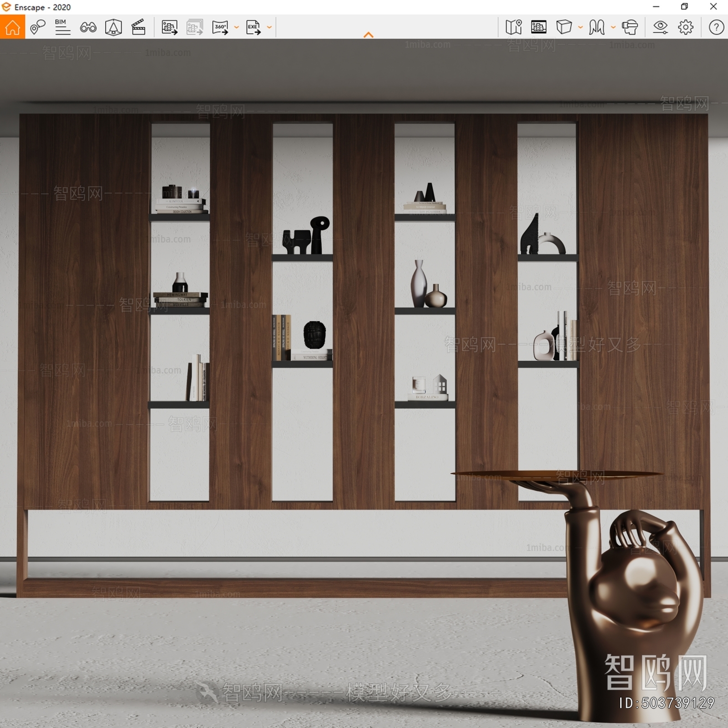The height and width of the screenshot is (728, 728).
Task: Open Manage Views location pin icon
Action: coord(38,27)
